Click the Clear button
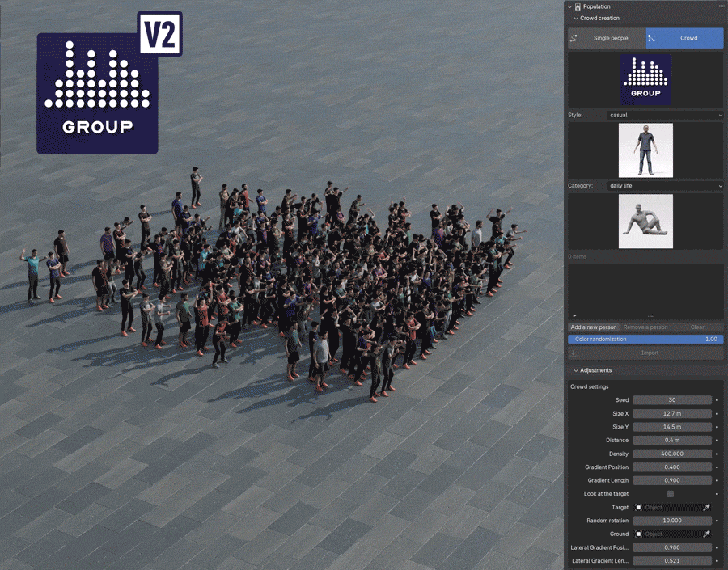728x570 pixels. (696, 327)
